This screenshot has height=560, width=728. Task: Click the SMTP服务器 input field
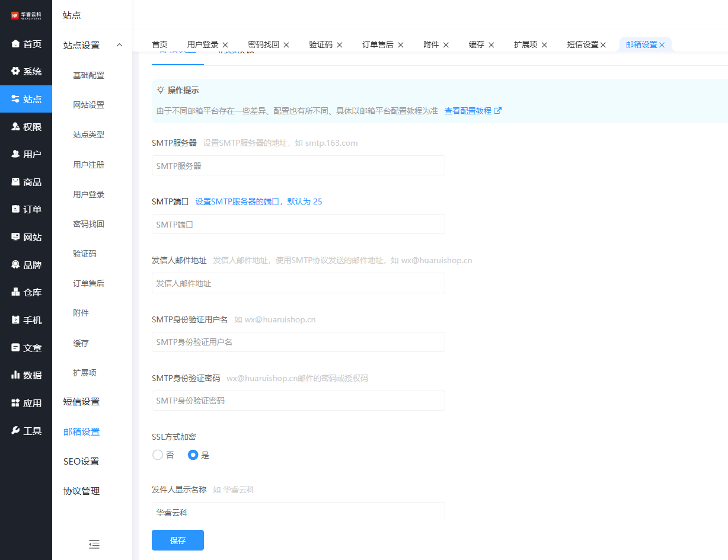pos(298,166)
